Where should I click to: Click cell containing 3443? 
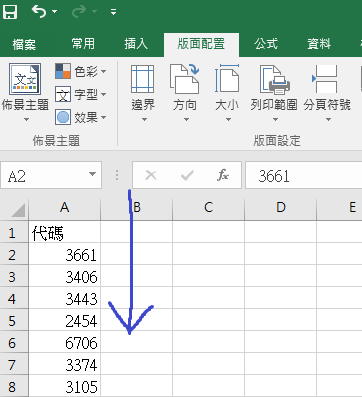tap(65, 298)
